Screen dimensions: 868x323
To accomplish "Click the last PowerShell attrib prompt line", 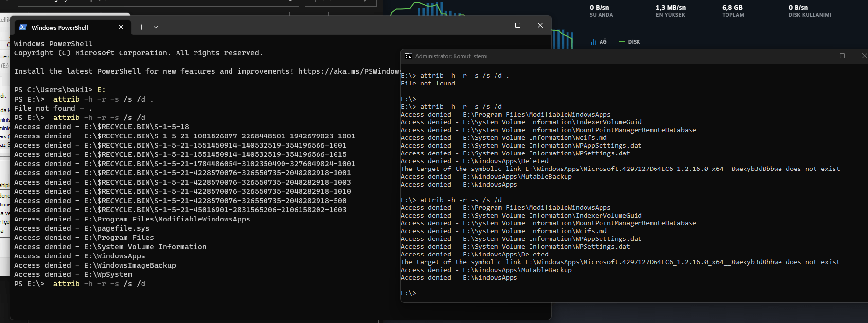I will (80, 284).
